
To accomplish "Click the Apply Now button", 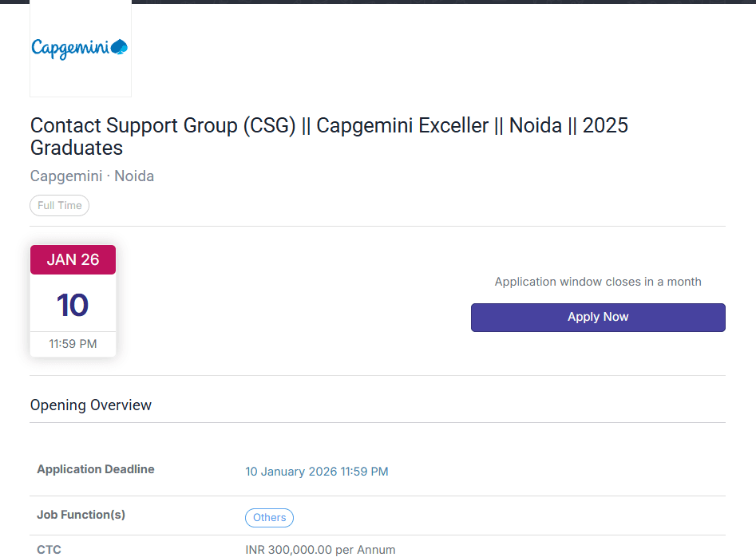I will 597,317.
